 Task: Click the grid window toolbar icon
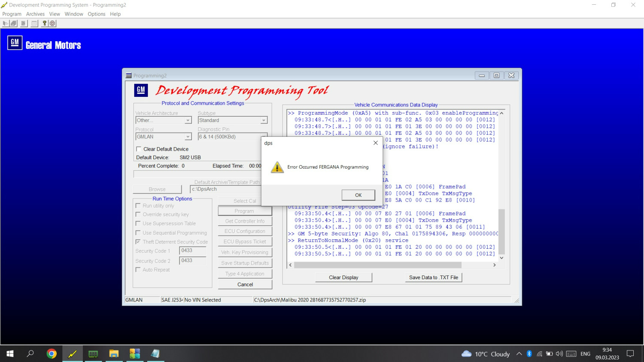(x=34, y=24)
